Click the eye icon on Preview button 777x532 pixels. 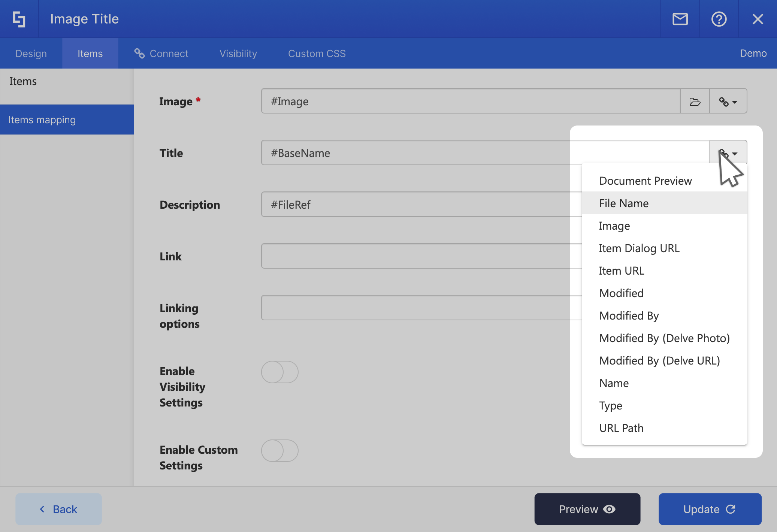point(610,509)
